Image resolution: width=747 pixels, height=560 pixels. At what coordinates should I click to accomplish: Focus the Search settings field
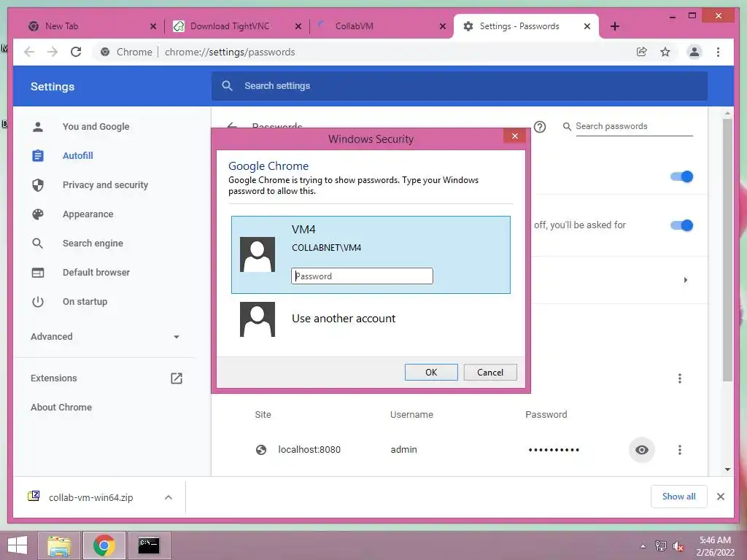[x=460, y=86]
